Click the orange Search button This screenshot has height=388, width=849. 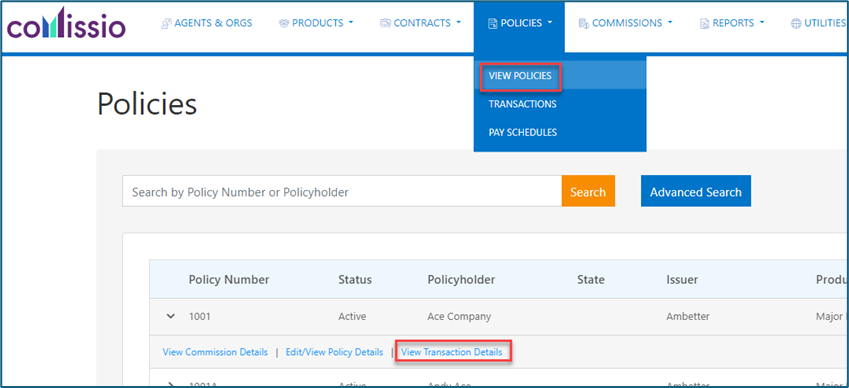coord(588,191)
